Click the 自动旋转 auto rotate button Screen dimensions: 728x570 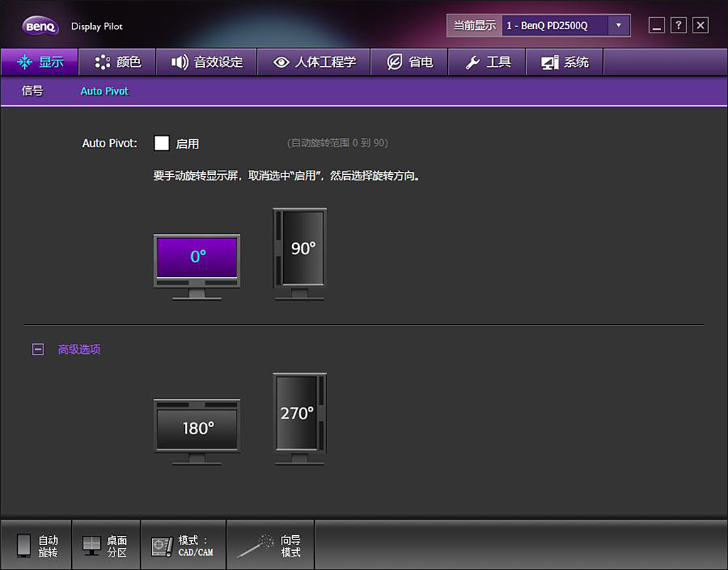pyautogui.click(x=36, y=545)
